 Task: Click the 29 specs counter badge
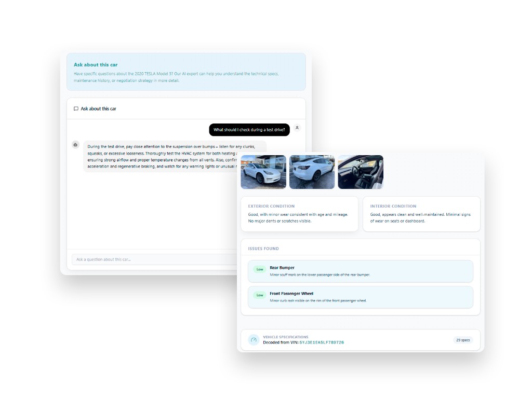coord(462,340)
